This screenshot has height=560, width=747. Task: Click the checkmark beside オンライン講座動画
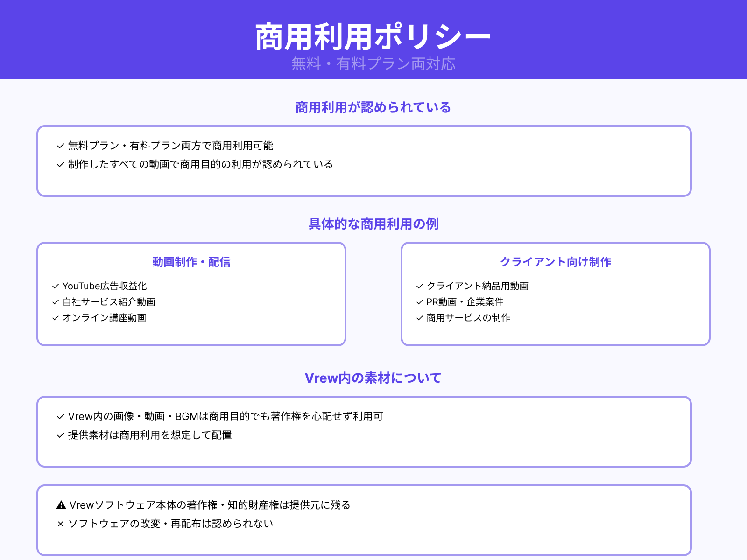pyautogui.click(x=55, y=318)
